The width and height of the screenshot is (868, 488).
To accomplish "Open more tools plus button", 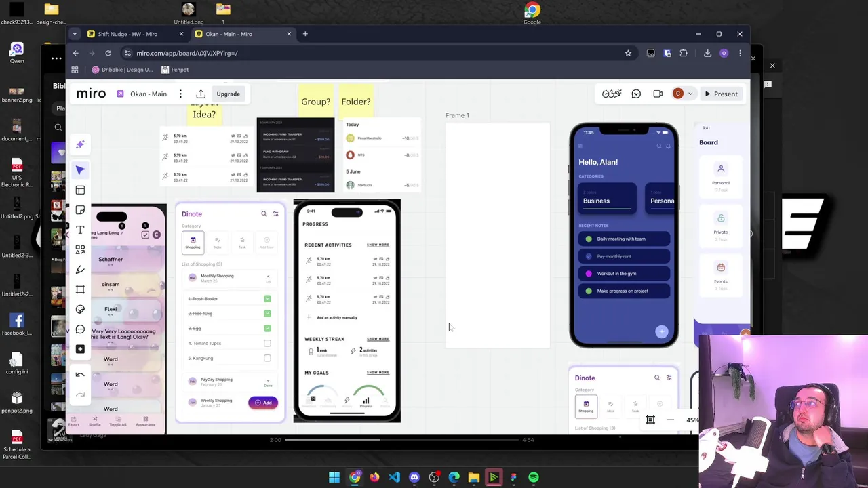I will (80, 349).
